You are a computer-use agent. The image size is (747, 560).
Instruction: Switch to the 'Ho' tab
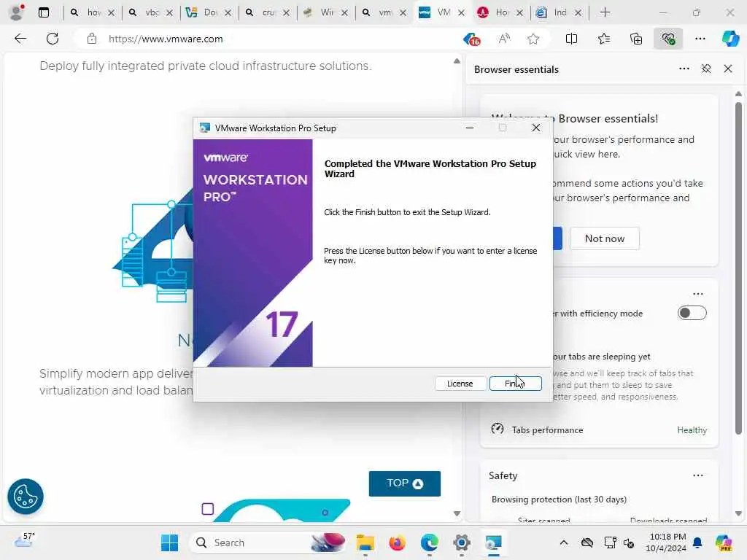502,12
